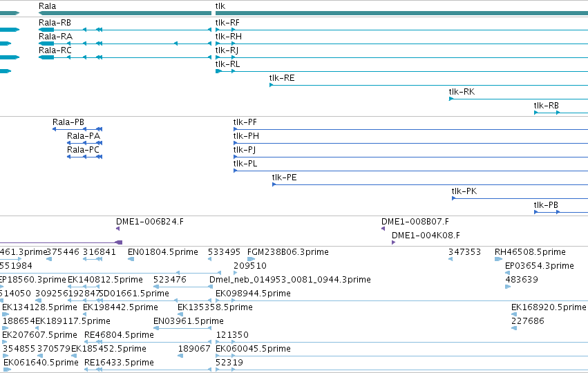This screenshot has width=588, height=373.
Task: Click the Rala-RC transcript label
Action: click(x=55, y=50)
